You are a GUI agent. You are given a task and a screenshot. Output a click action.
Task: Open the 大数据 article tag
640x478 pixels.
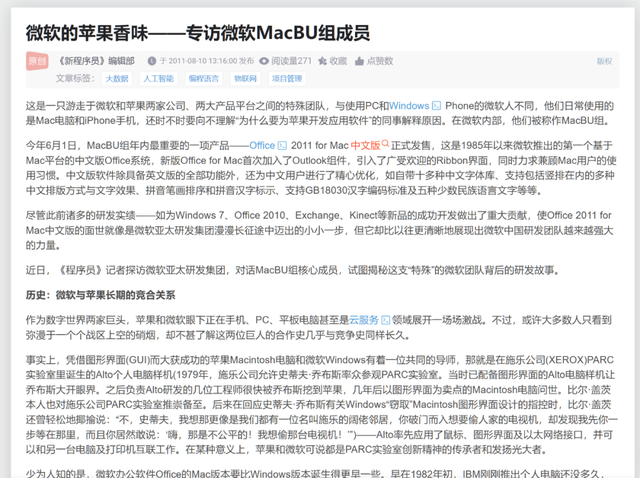(x=116, y=78)
